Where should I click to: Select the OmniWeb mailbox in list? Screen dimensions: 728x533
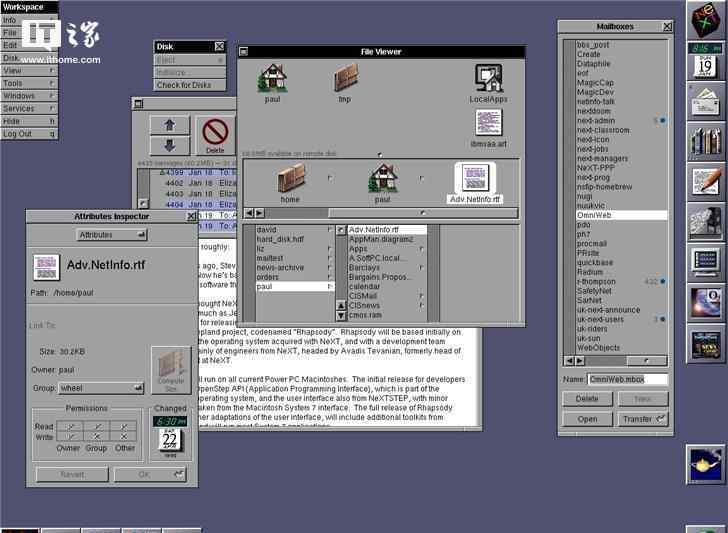[x=622, y=215]
